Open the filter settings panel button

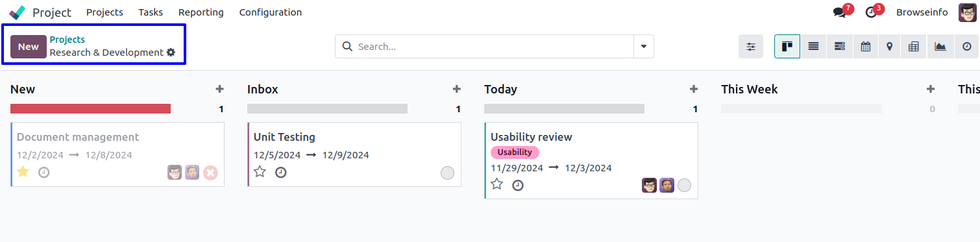pyautogui.click(x=751, y=47)
